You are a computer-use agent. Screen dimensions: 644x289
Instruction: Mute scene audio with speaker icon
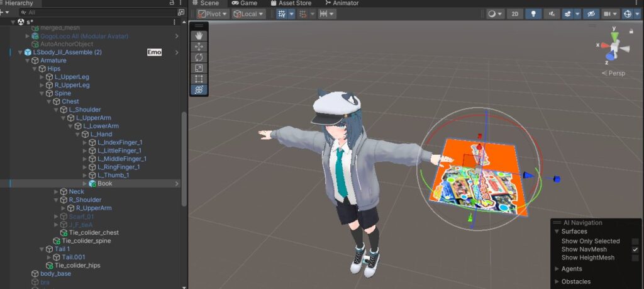click(553, 14)
